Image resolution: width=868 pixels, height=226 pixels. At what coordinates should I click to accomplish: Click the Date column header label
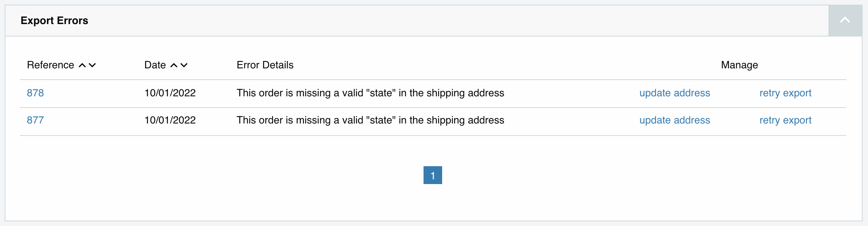155,65
